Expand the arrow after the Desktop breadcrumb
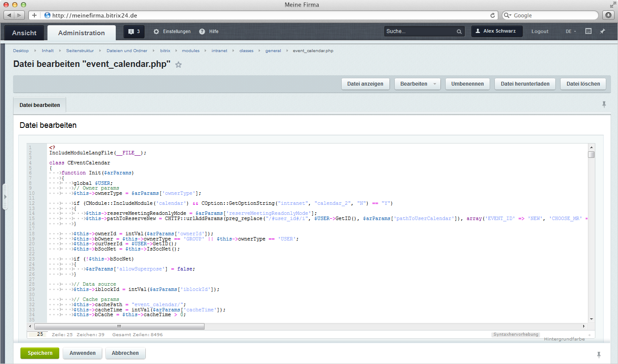 (x=35, y=51)
